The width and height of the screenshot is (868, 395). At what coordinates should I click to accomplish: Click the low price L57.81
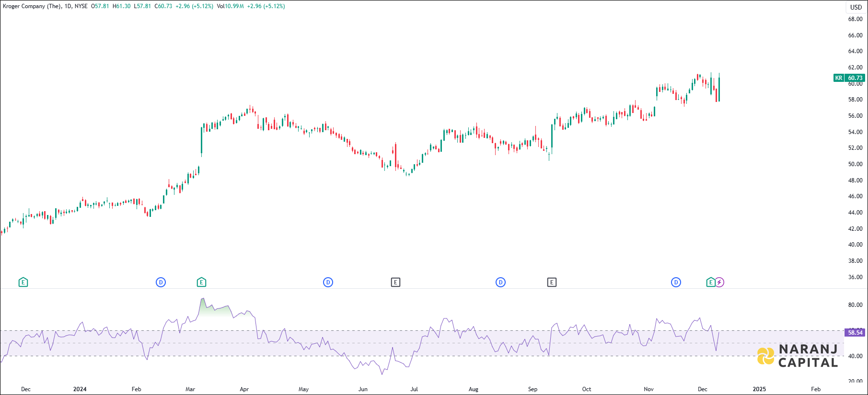click(x=142, y=6)
